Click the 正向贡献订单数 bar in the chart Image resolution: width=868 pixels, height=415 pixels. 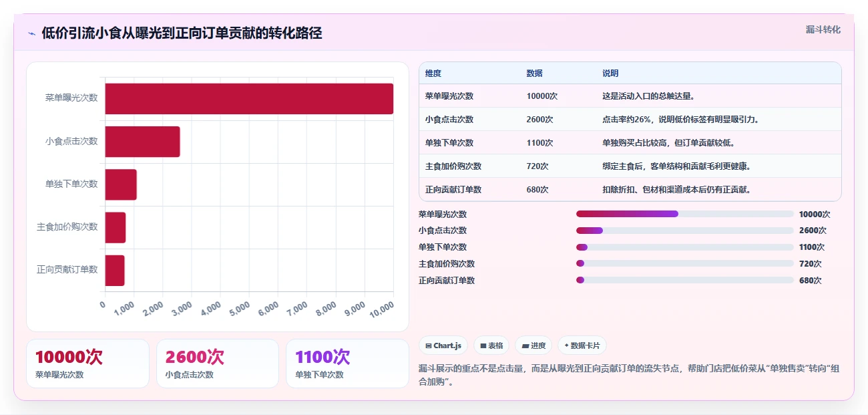click(115, 270)
